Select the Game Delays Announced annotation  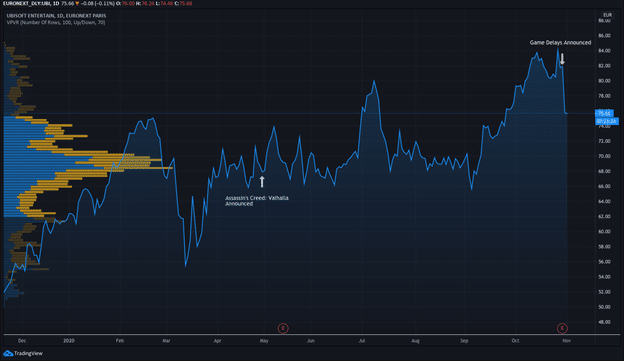[560, 43]
